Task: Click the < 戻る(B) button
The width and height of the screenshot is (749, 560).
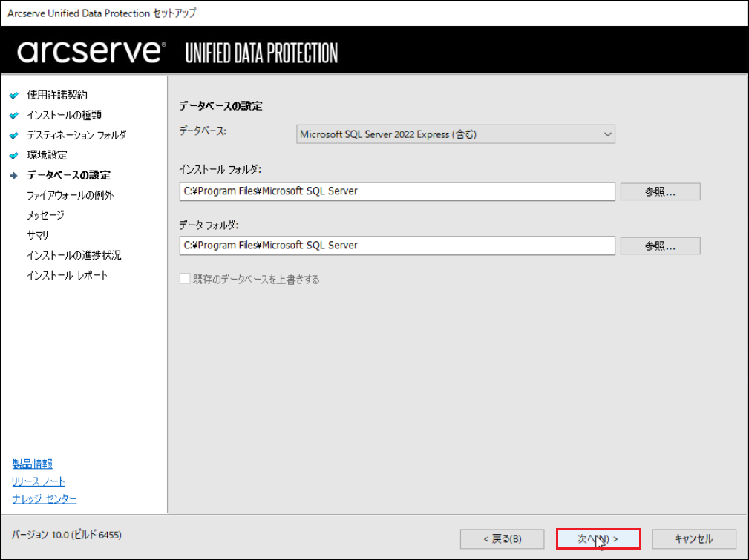Action: coord(502,539)
